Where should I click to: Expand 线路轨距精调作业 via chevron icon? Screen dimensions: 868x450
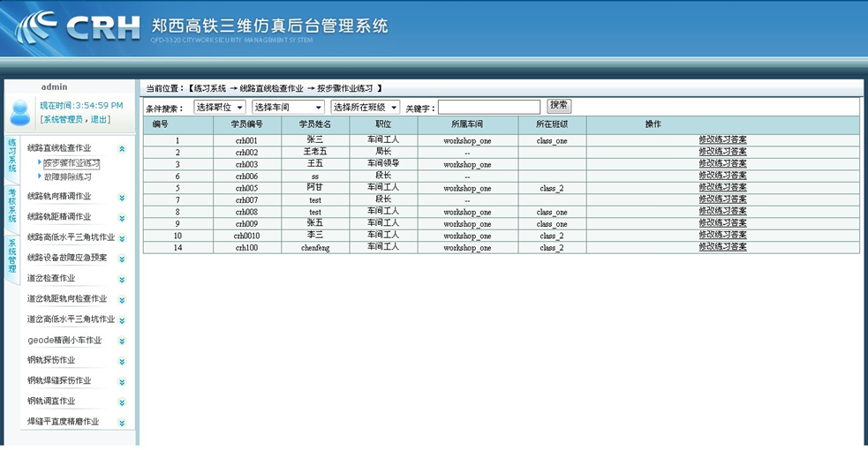(x=122, y=218)
